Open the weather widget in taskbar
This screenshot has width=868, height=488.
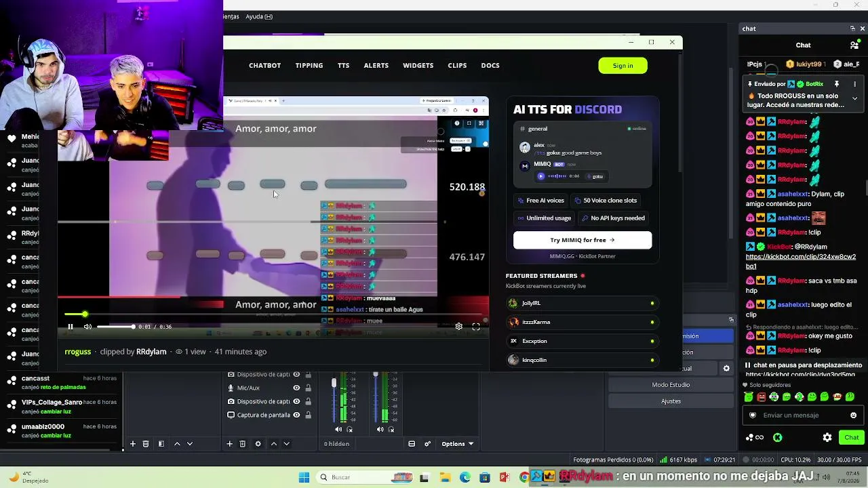[x=27, y=477]
